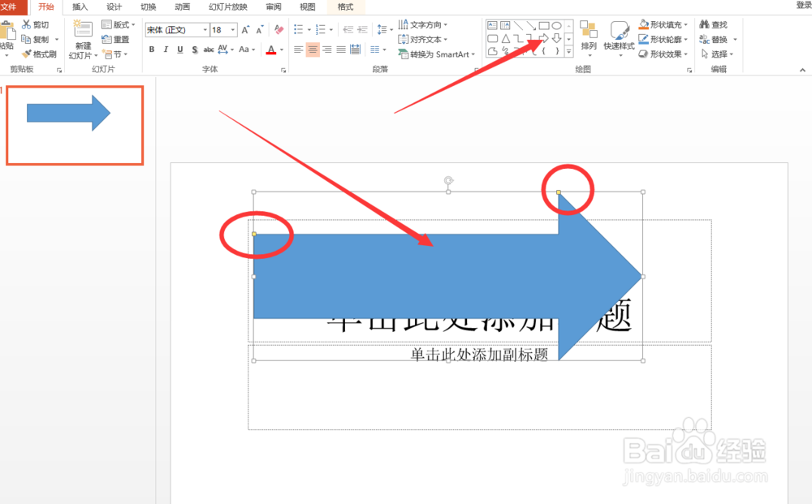The width and height of the screenshot is (812, 504).
Task: Collapse the ribbon with the caret
Action: [802, 70]
